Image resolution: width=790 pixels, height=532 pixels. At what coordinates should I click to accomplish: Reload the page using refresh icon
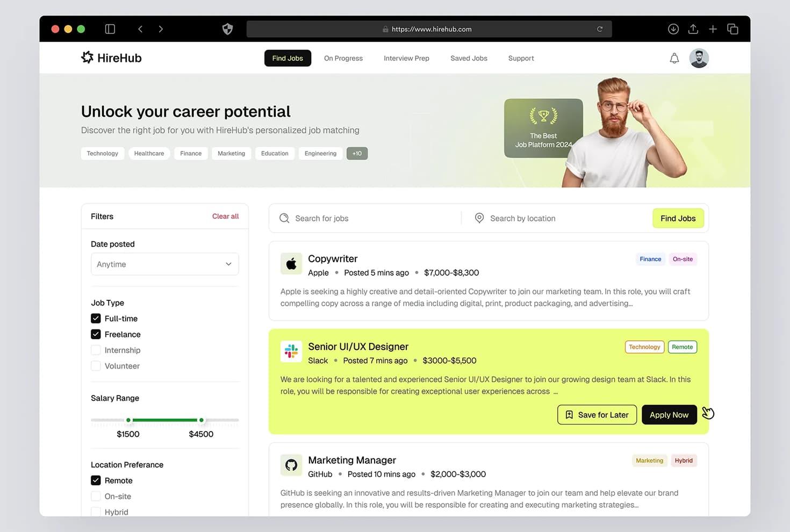click(600, 29)
